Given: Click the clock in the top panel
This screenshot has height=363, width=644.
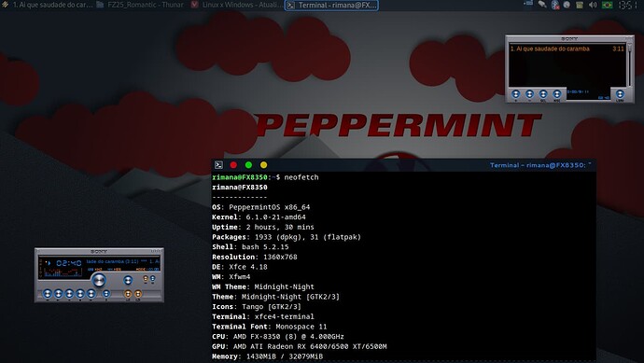Looking at the screenshot, I should pyautogui.click(x=627, y=5).
